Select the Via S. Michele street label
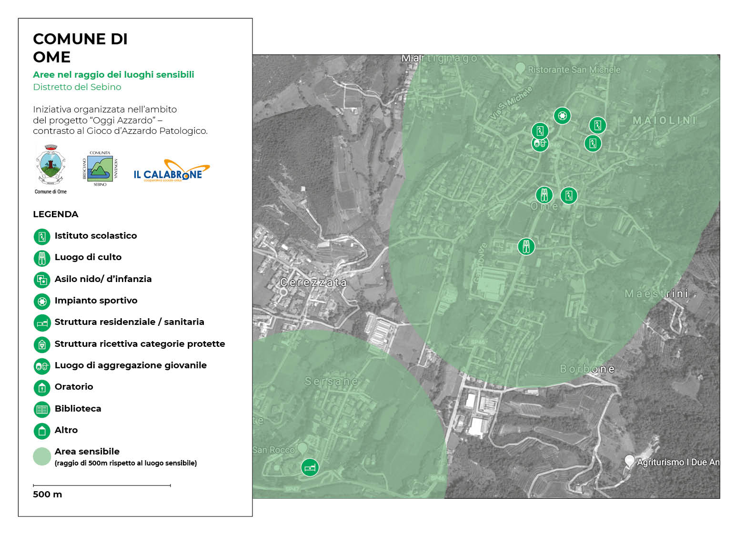Screen dimensions: 756x535 click(511, 102)
